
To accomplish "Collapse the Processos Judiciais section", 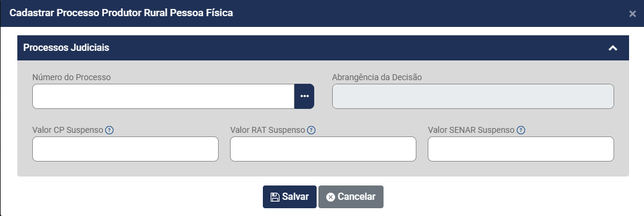I will [x=613, y=48].
